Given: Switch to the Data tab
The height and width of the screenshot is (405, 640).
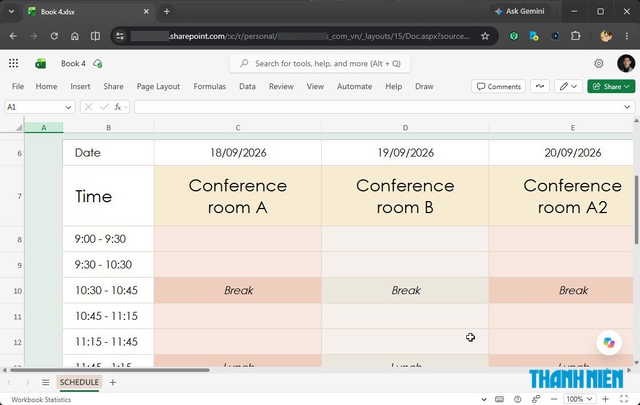Looking at the screenshot, I should 247,86.
